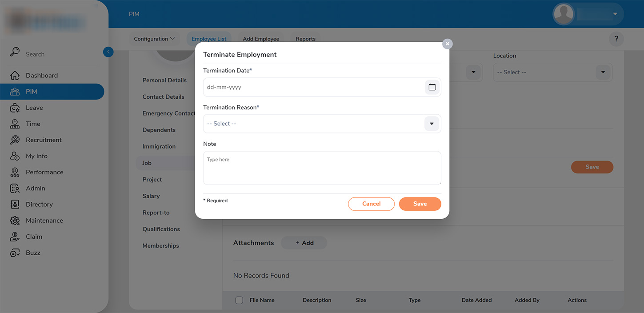Image resolution: width=644 pixels, height=313 pixels.
Task: Click the Performance icon in sidebar
Action: [15, 172]
